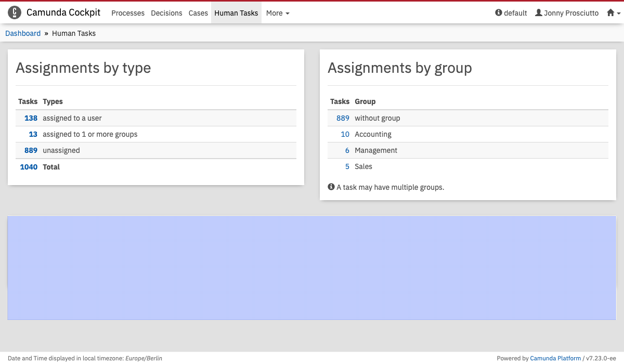Show the 10 Accounting group tasks
The height and width of the screenshot is (364, 624).
(345, 134)
